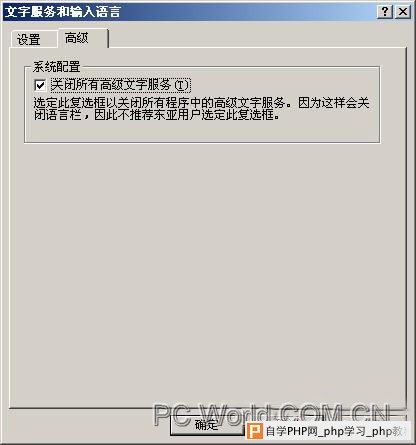Image resolution: width=416 pixels, height=445 pixels.
Task: Select the 高级 tab
Action: (x=77, y=38)
